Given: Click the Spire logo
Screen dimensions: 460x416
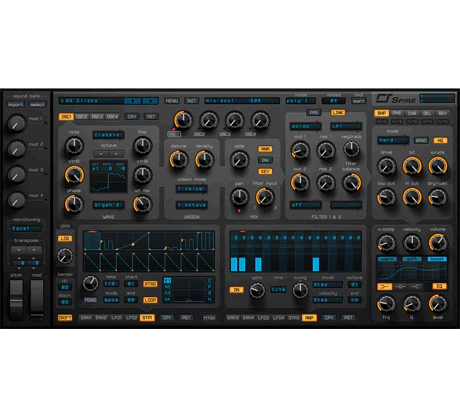Looking at the screenshot, I should pos(396,99).
